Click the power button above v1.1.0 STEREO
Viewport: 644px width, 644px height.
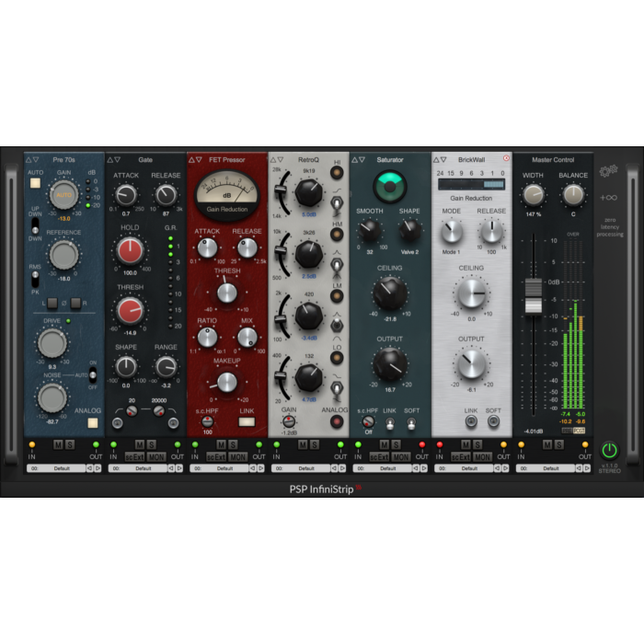(609, 450)
